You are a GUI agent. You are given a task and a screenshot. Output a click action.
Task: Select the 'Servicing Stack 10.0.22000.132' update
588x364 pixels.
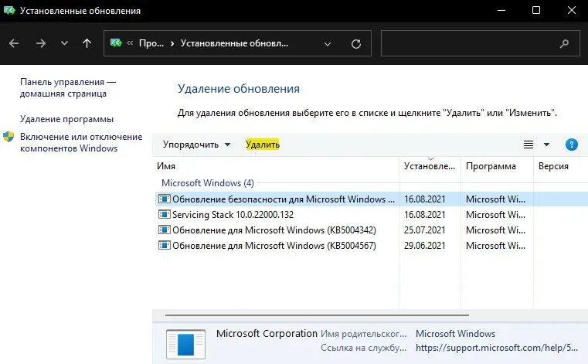(x=233, y=215)
